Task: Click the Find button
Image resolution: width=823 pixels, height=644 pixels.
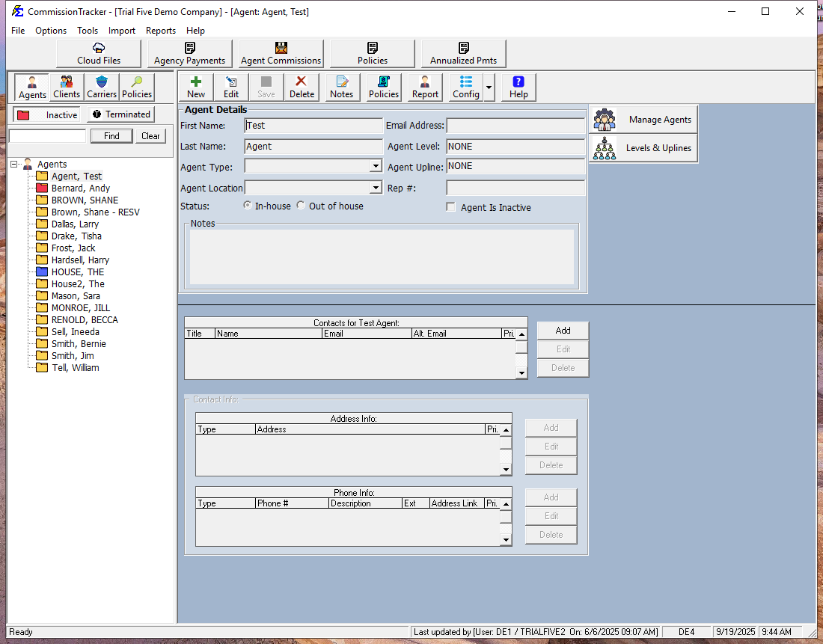Action: tap(111, 136)
